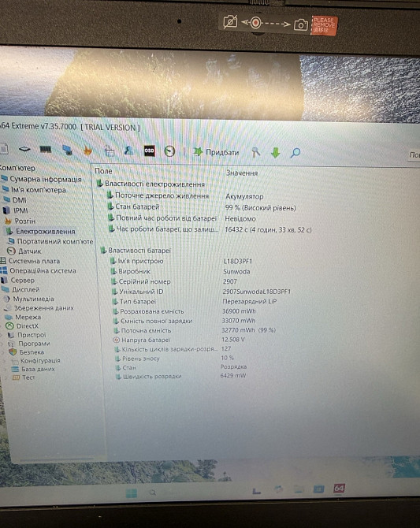
Task: Open the memory benchmark RAM icon
Action: (46, 149)
